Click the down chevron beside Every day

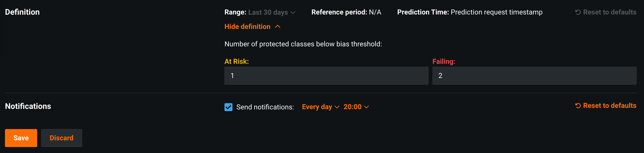(x=337, y=107)
